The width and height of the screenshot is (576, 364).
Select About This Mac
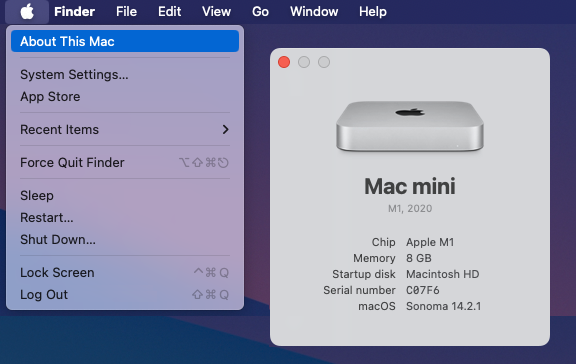point(125,41)
